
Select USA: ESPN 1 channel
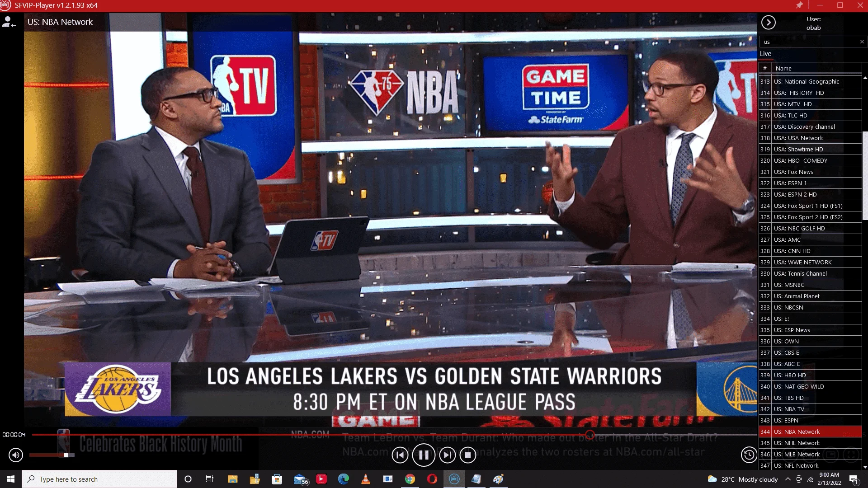pos(810,183)
